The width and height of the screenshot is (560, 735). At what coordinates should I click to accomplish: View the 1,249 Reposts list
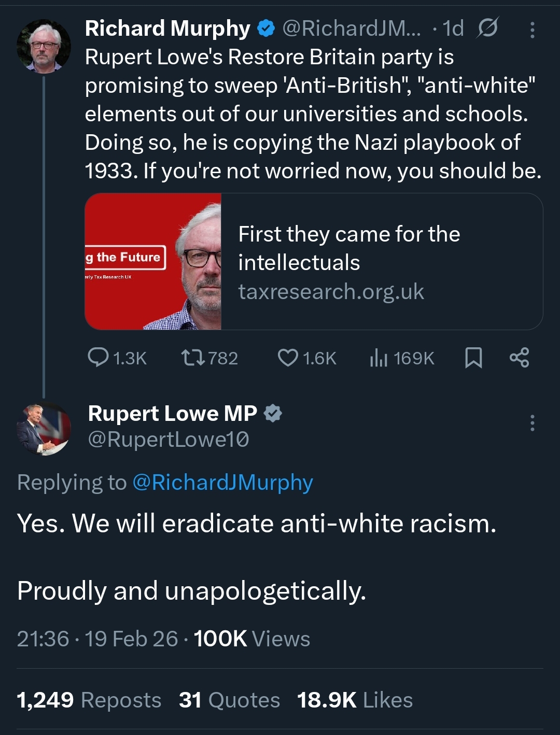tap(89, 700)
